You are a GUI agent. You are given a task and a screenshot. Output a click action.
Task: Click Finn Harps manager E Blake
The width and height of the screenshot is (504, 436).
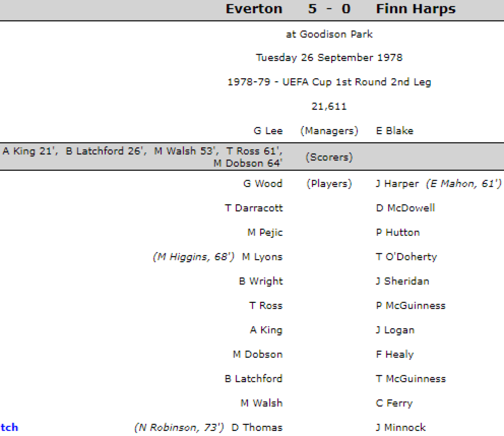pyautogui.click(x=394, y=131)
